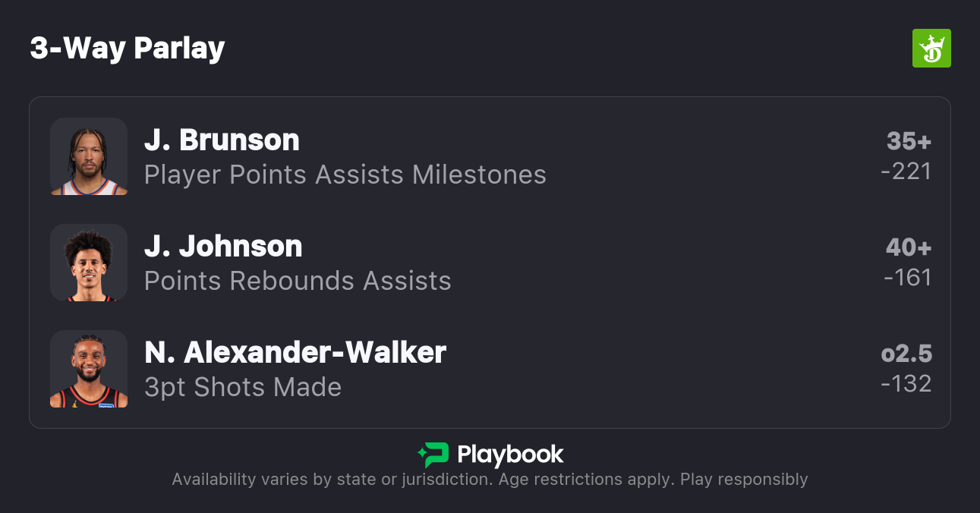Image resolution: width=980 pixels, height=513 pixels.
Task: Open N. Alexander-Walker's player headshot
Action: click(x=89, y=369)
